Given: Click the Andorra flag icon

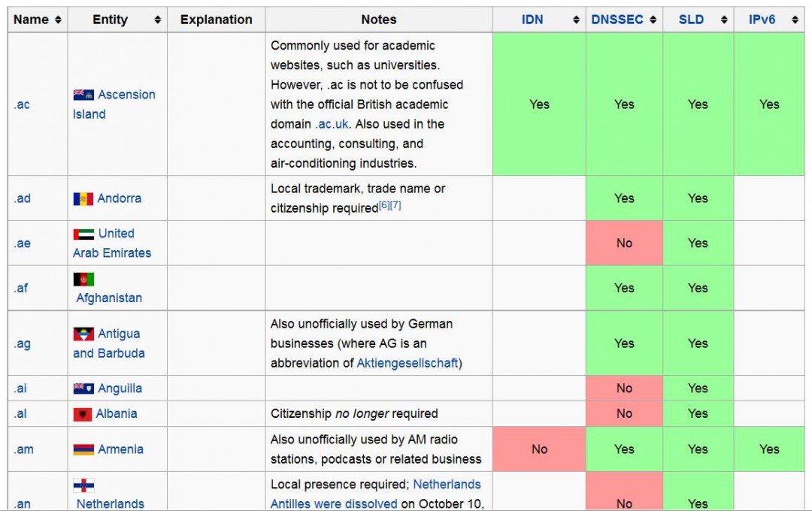Looking at the screenshot, I should [83, 198].
